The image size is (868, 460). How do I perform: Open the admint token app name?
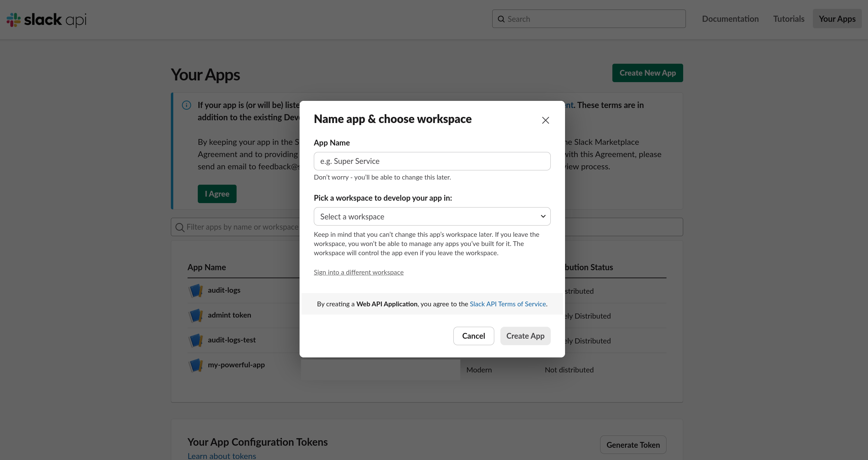tap(229, 315)
